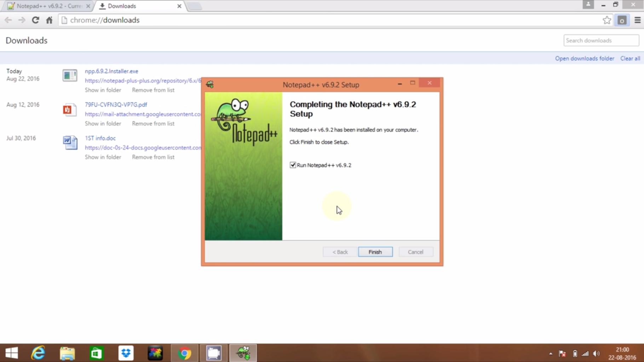Open the network signal tray icon
Image resolution: width=644 pixels, height=362 pixels.
tap(585, 354)
